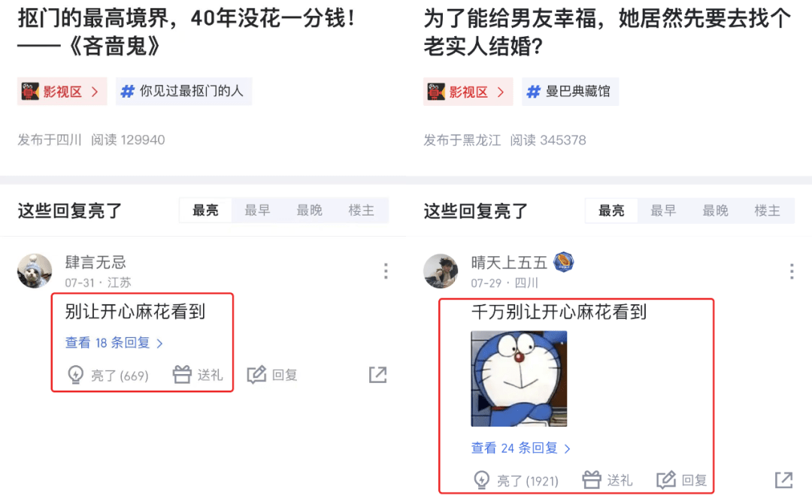
Task: Click the share icon on 肆言无忌's comment
Action: click(x=378, y=375)
